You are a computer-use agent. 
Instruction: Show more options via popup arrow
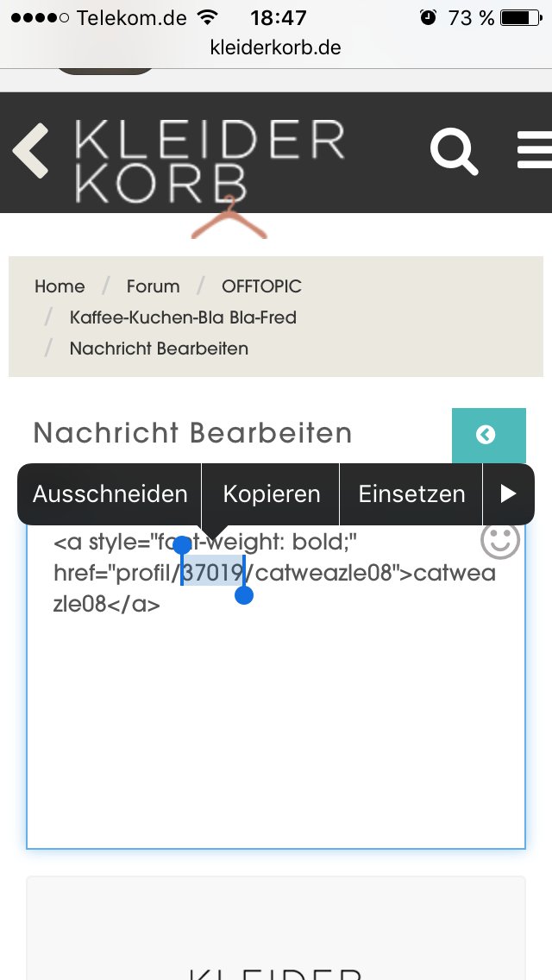click(508, 494)
